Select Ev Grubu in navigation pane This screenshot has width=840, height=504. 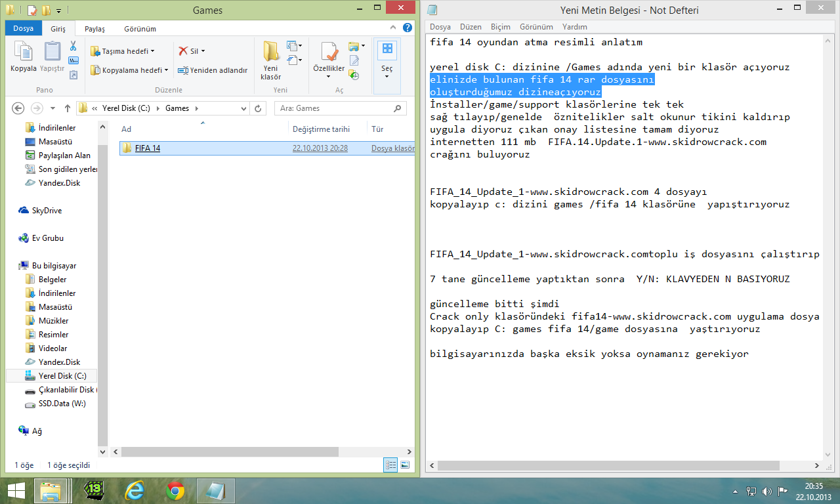click(47, 238)
